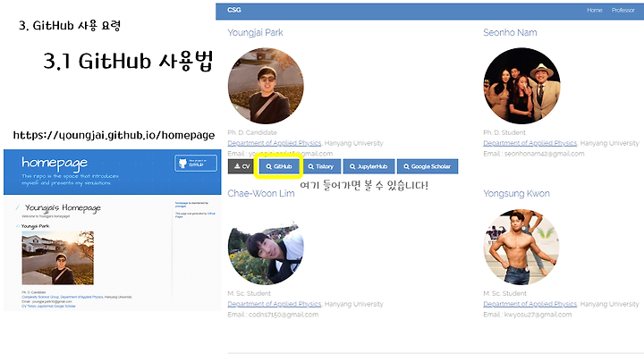Click Yongsung Kwon's circular profile photo
The width and height of the screenshot is (644, 362).
521,247
